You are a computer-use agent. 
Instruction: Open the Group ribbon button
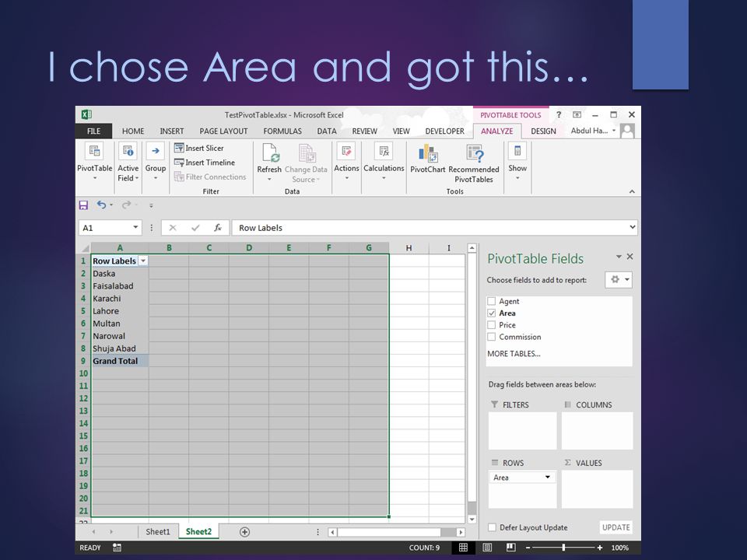[x=156, y=162]
